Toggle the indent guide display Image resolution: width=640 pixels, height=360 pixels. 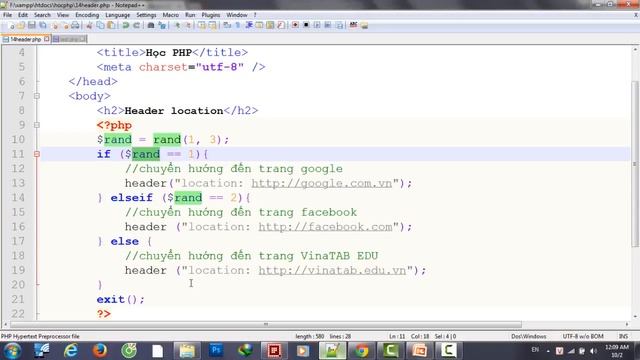[x=249, y=25]
